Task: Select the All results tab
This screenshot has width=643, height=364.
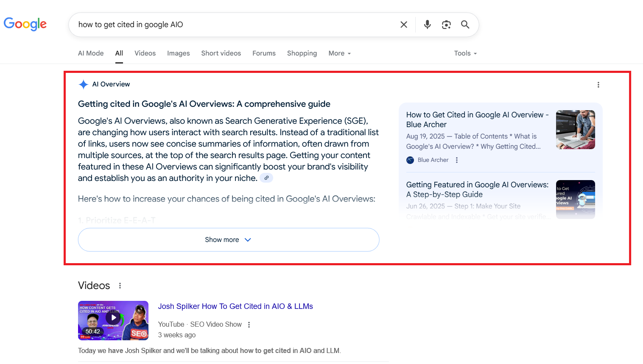Action: point(119,53)
